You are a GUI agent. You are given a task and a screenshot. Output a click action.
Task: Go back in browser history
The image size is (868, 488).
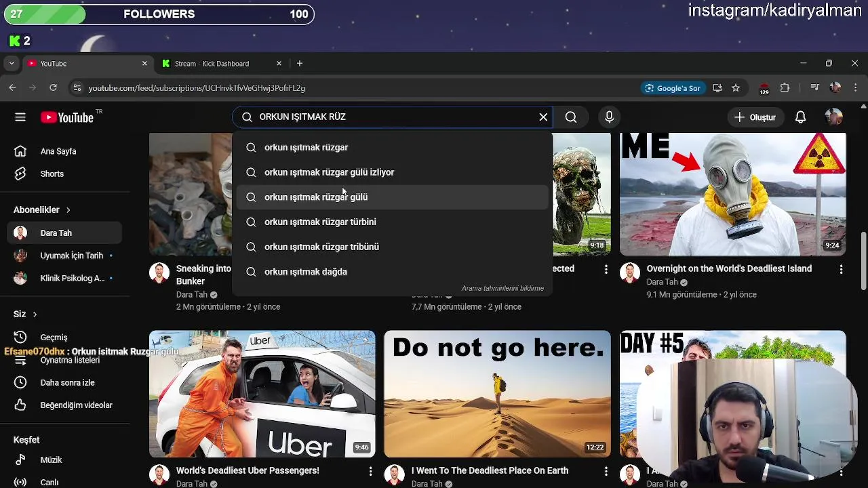click(12, 87)
